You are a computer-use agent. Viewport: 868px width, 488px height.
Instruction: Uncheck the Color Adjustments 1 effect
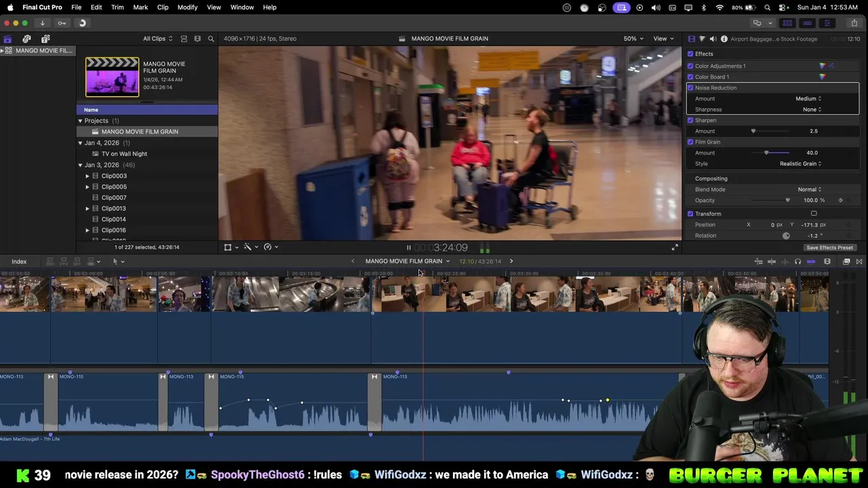690,66
